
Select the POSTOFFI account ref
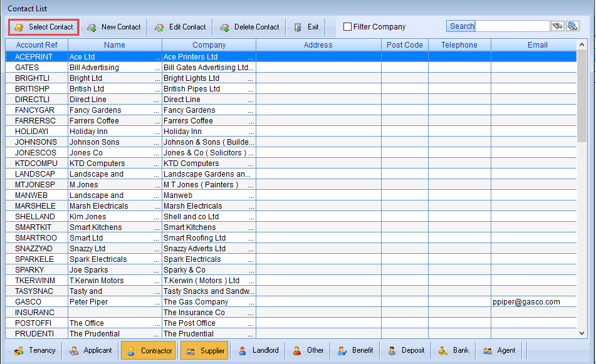pyautogui.click(x=36, y=323)
